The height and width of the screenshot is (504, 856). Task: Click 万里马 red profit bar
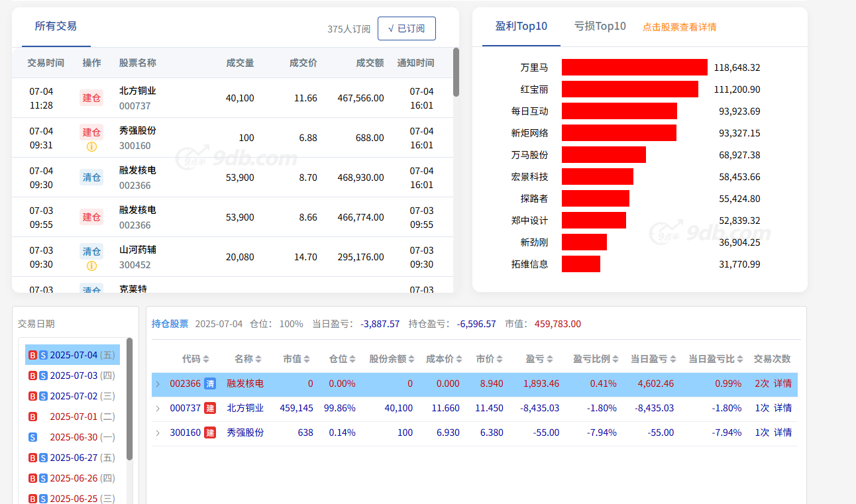(634, 68)
